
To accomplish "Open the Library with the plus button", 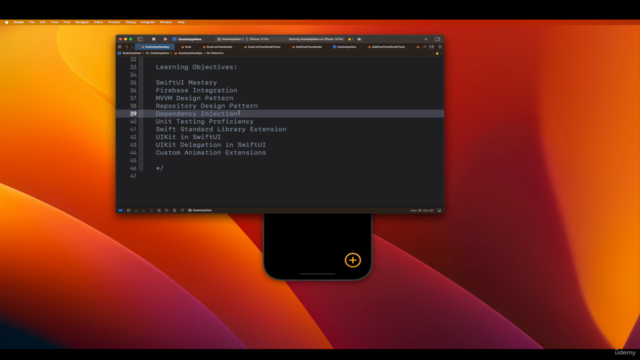I will 426,39.
